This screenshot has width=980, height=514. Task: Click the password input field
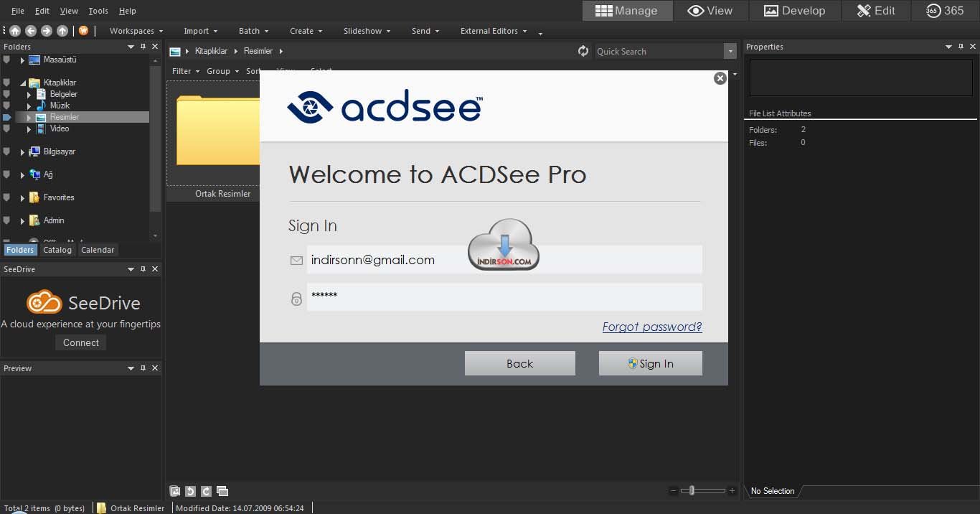504,297
